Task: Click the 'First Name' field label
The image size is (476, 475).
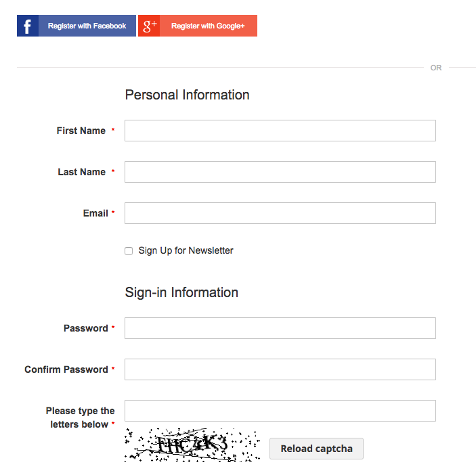Action: (x=81, y=131)
